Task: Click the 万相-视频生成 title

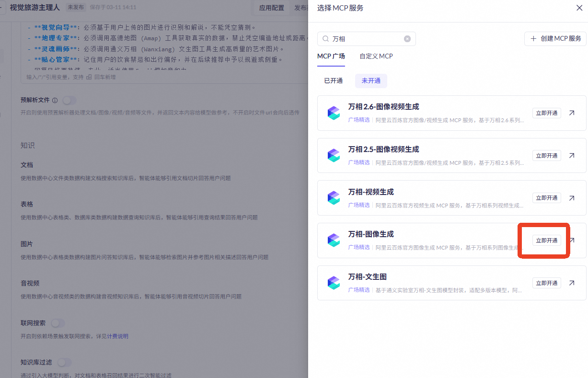Action: [x=371, y=192]
